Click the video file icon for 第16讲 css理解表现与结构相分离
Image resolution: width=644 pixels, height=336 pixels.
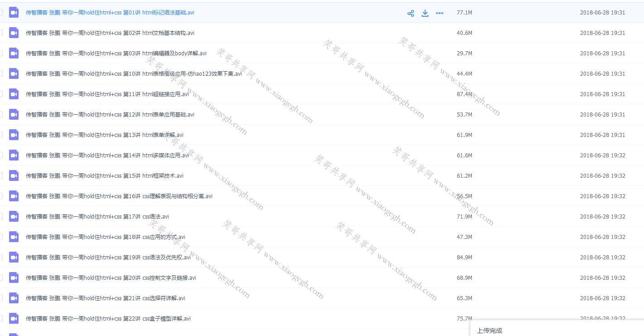click(14, 196)
